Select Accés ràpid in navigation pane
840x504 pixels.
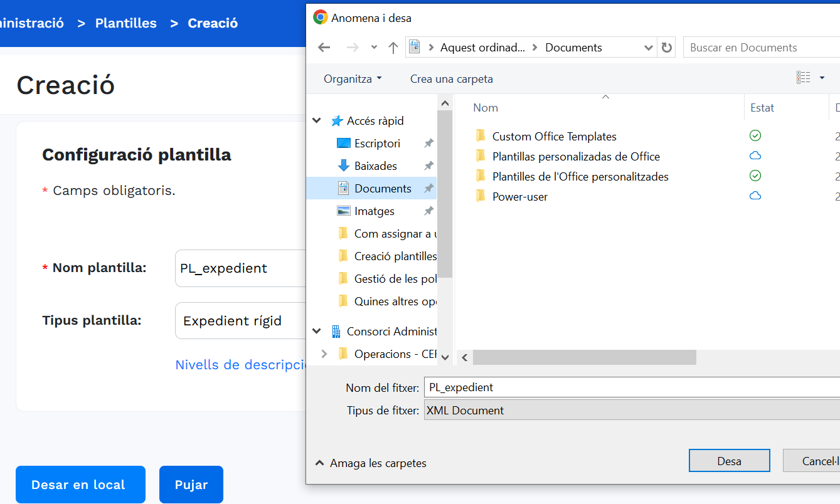coord(375,121)
